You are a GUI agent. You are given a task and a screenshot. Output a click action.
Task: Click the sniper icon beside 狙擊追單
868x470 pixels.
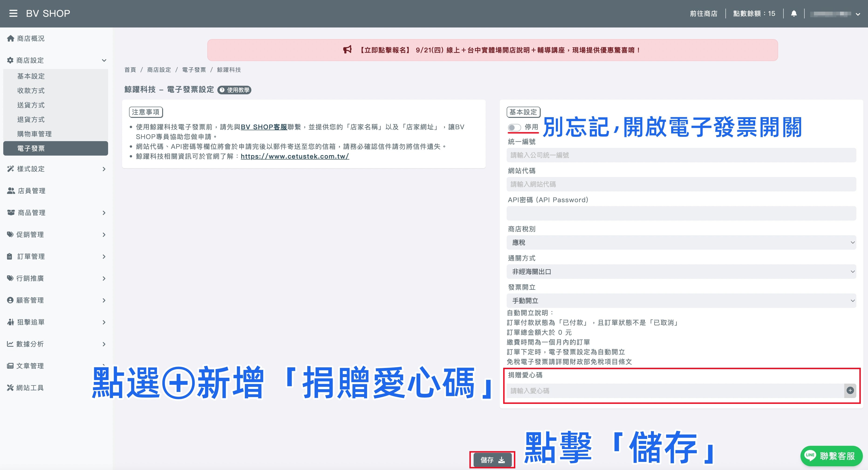coord(10,322)
